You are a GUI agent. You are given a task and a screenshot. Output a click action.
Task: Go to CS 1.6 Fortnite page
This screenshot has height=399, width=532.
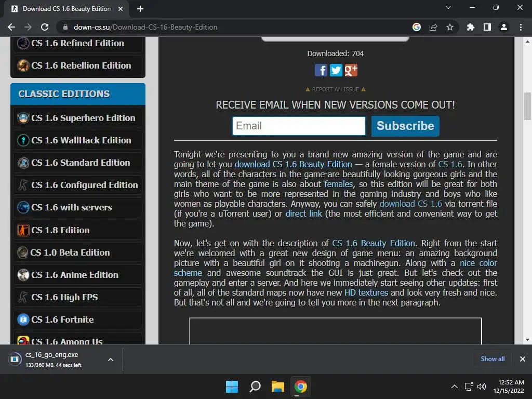tap(78, 320)
